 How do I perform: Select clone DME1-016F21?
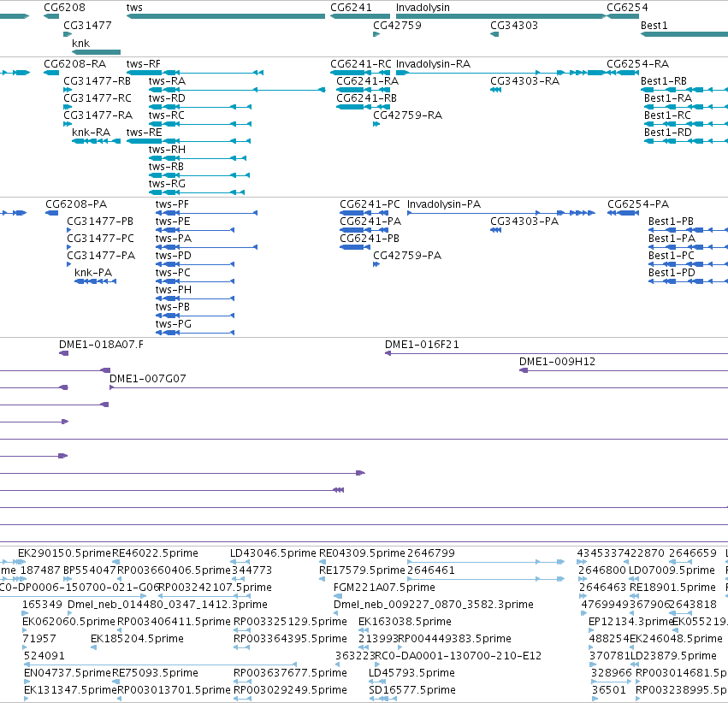pos(556,353)
